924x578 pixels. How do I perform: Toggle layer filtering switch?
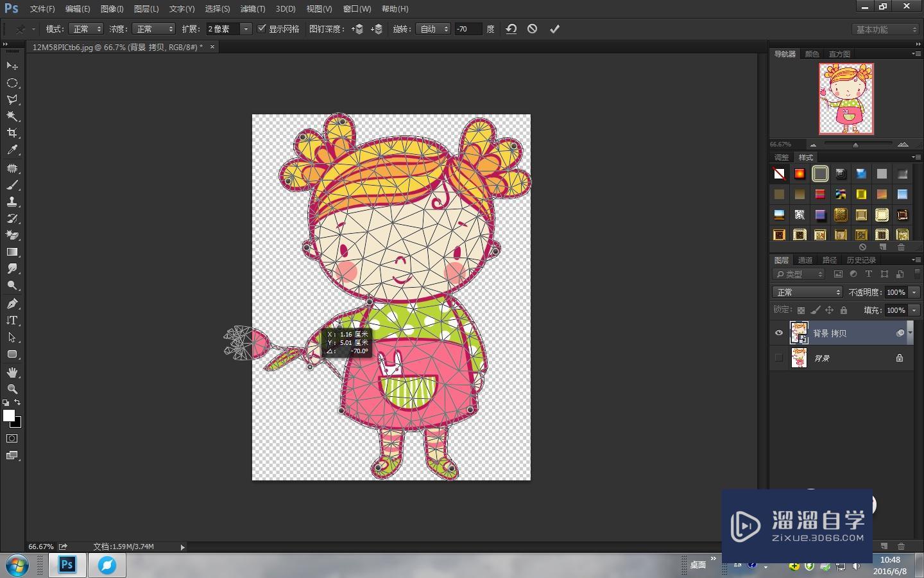(x=916, y=274)
